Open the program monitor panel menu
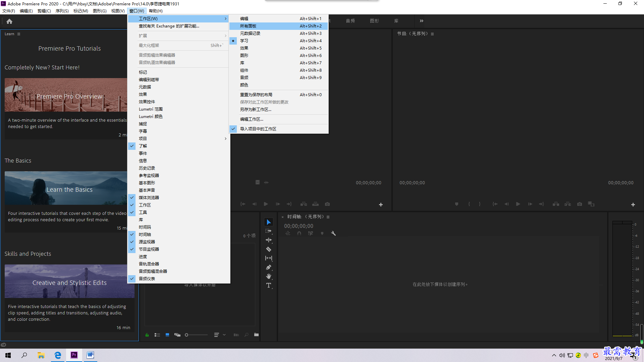The height and width of the screenshot is (362, 644). pyautogui.click(x=432, y=34)
